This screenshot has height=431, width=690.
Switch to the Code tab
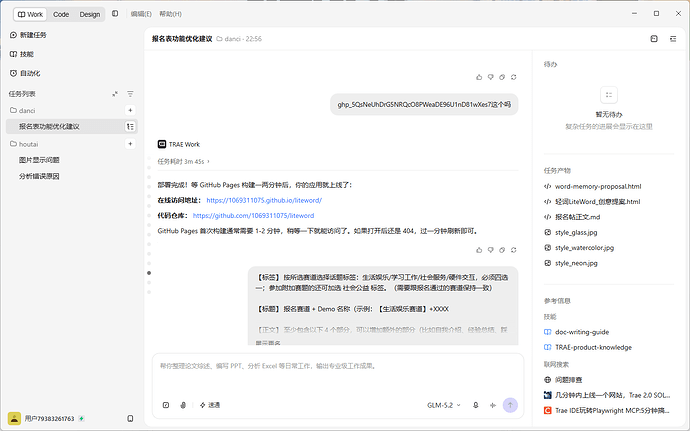coord(61,14)
